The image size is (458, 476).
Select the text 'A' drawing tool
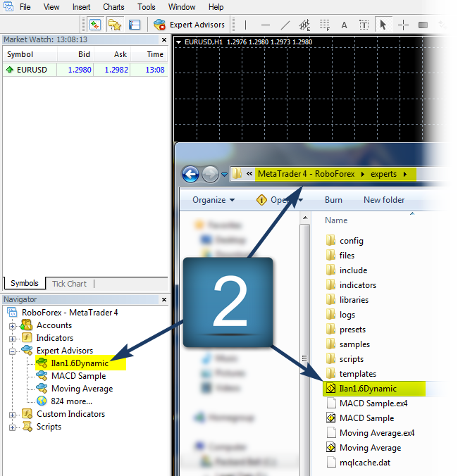345,25
